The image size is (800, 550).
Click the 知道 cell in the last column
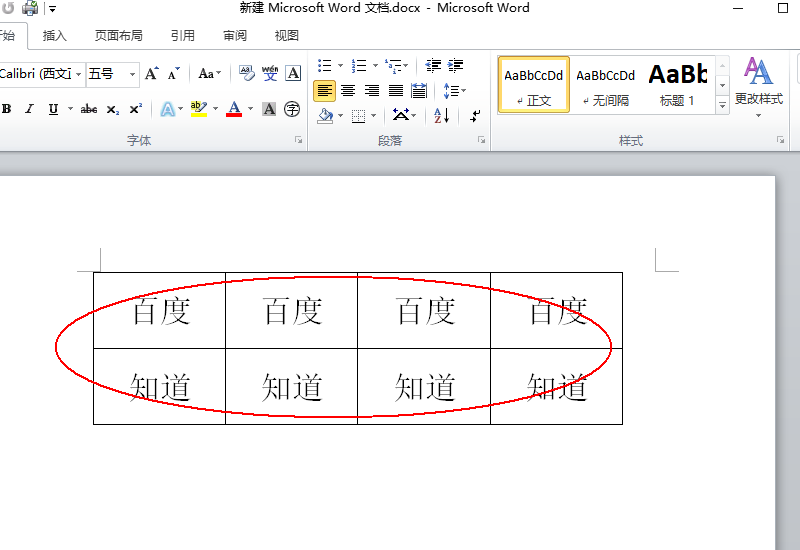click(x=557, y=387)
